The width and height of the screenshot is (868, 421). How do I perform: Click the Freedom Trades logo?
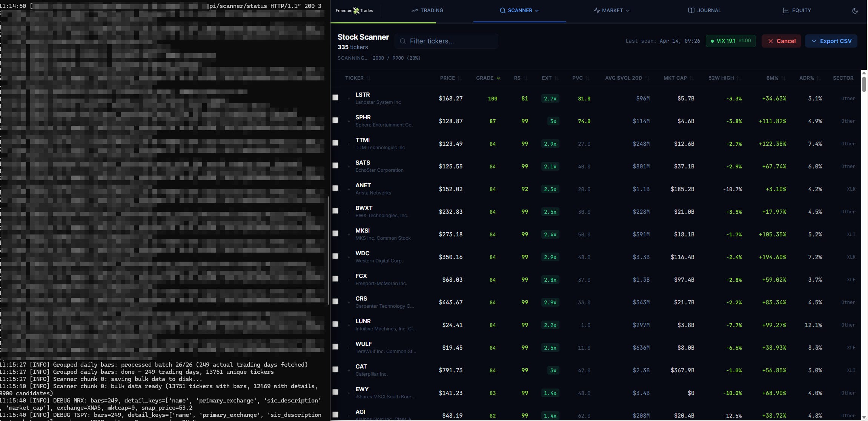point(354,11)
